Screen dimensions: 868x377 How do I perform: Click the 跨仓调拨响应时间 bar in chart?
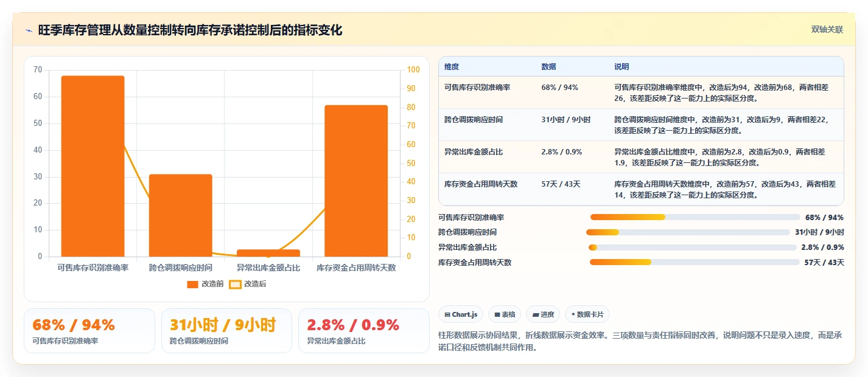[181, 215]
